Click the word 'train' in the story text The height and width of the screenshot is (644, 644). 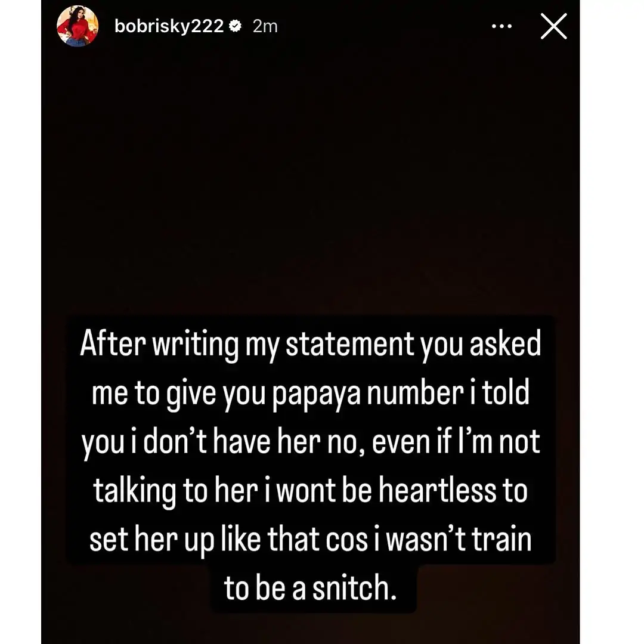coord(501,539)
